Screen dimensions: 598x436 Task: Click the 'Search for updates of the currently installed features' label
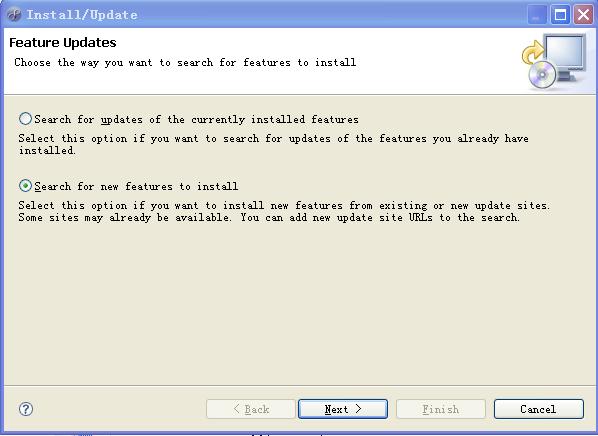click(196, 119)
